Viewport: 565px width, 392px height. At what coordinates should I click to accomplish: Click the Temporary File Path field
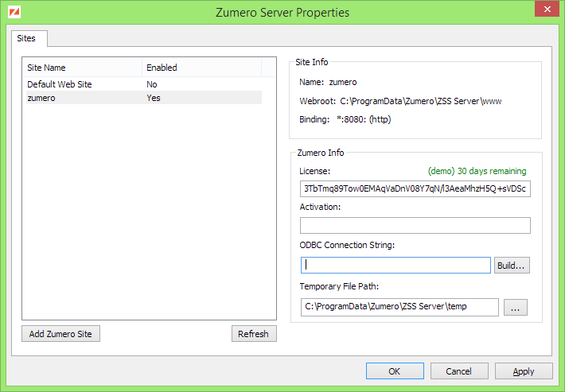pos(399,307)
